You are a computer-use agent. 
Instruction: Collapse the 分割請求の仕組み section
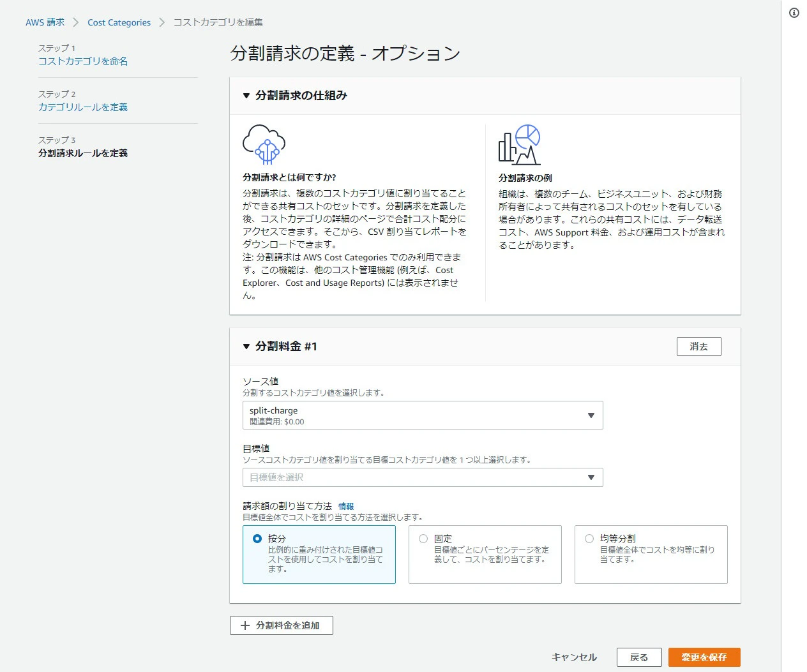tap(246, 96)
